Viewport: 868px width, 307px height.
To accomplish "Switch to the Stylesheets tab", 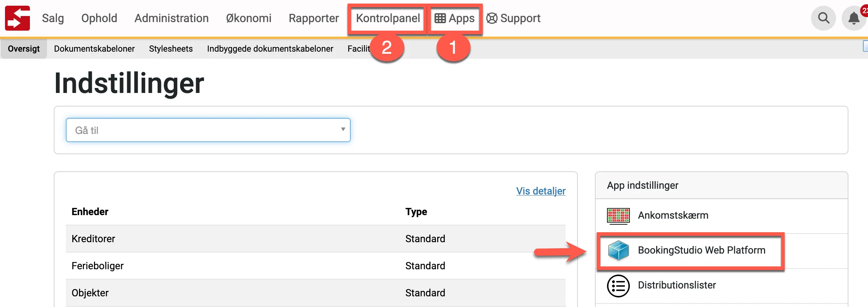I will pos(171,49).
